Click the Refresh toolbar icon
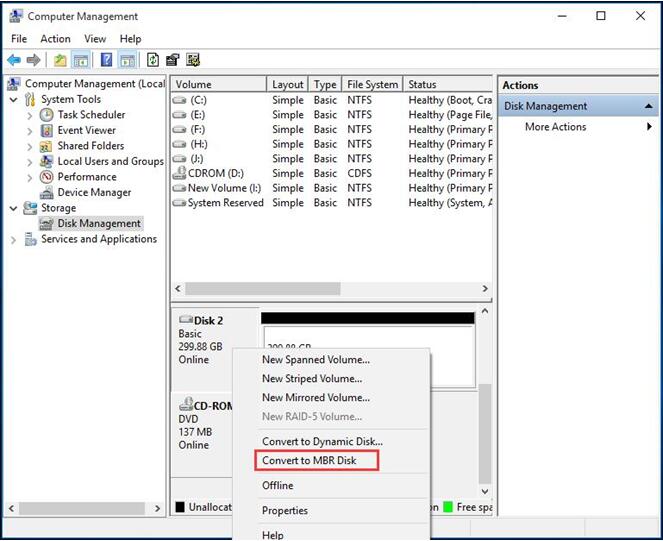The width and height of the screenshot is (663, 541). pyautogui.click(x=153, y=60)
